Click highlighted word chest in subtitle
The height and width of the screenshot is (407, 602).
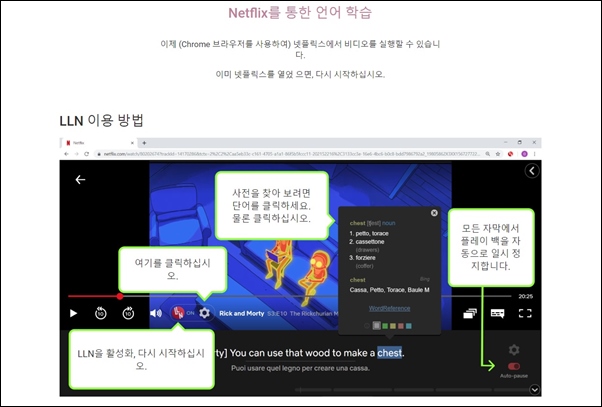click(390, 352)
